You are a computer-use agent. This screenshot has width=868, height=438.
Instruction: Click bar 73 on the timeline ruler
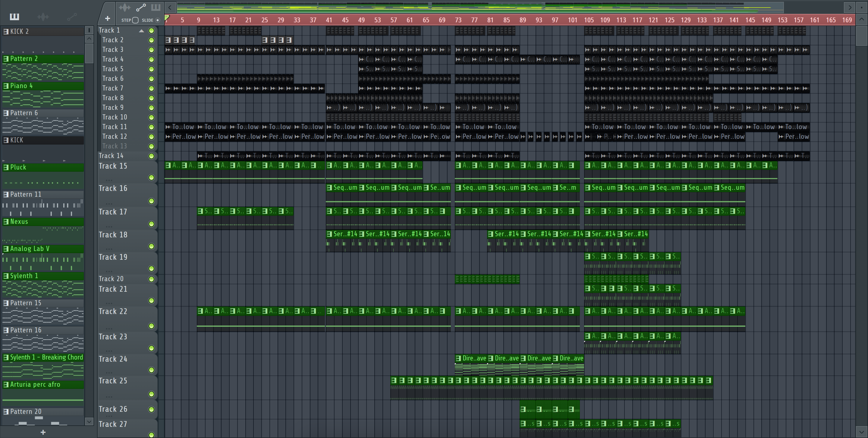[458, 20]
